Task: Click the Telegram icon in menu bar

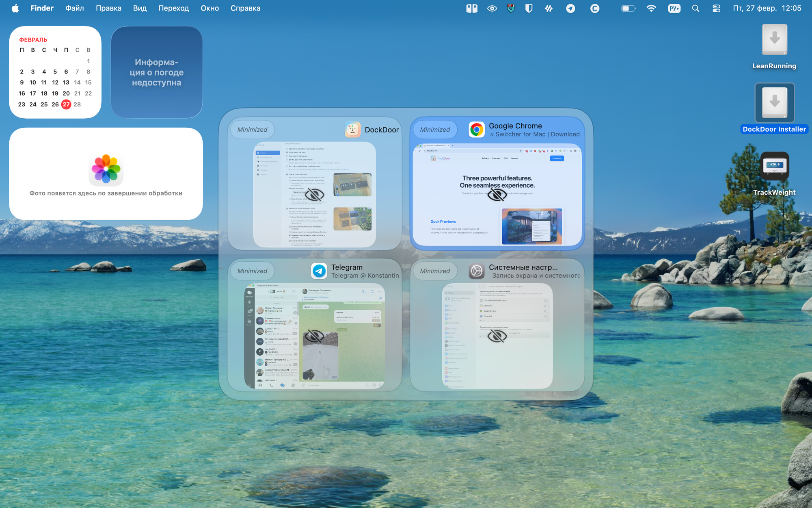Action: (570, 9)
